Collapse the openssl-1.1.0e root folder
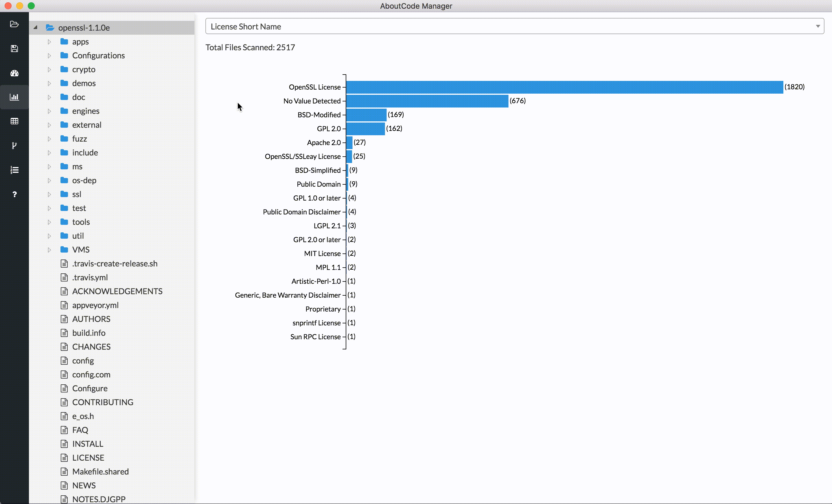 pos(36,28)
